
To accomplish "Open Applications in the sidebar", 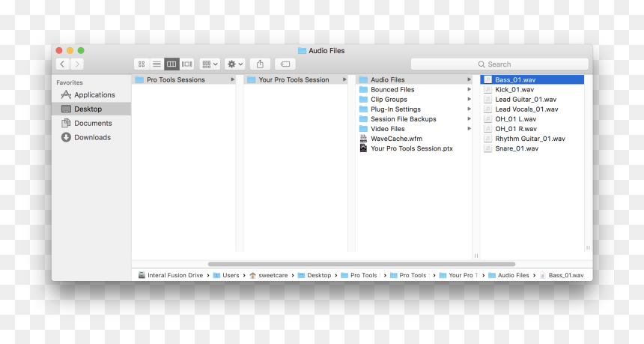I will 91,95.
